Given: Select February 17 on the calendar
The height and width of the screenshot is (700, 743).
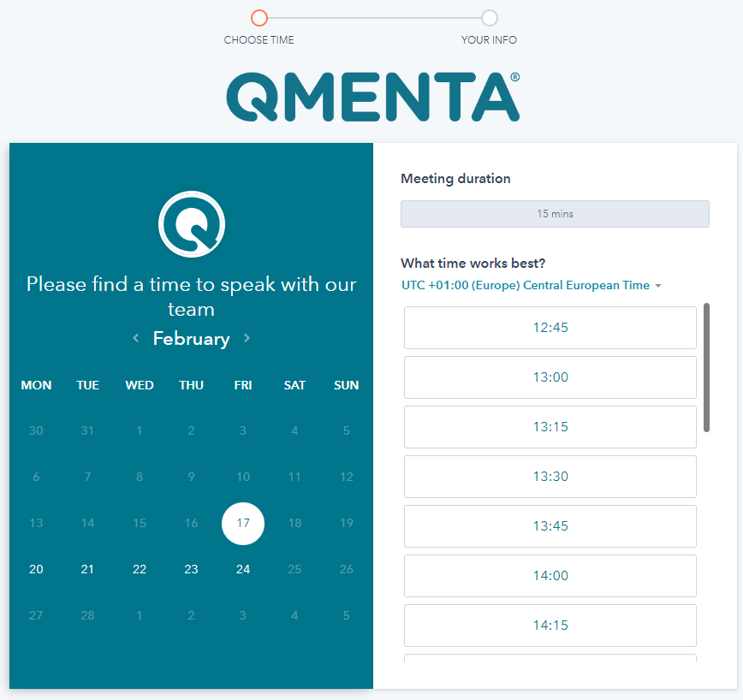Looking at the screenshot, I should (243, 524).
